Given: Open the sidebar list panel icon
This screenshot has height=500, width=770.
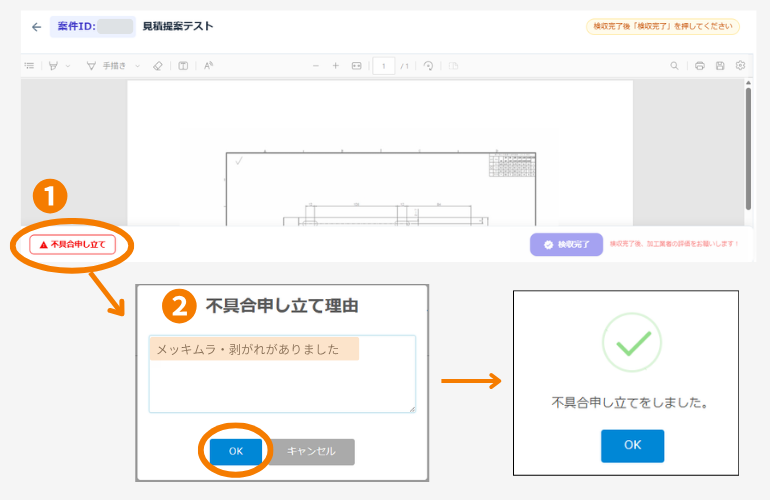Looking at the screenshot, I should [x=29, y=65].
